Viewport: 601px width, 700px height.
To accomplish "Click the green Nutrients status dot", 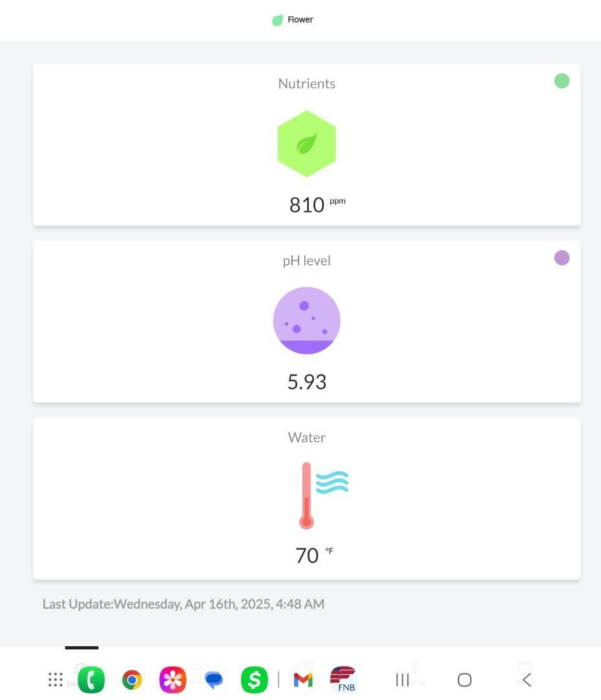I will click(561, 81).
